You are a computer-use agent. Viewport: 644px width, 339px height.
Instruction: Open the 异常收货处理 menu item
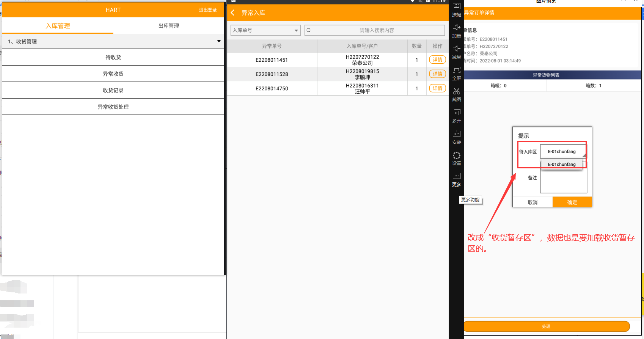coord(113,107)
